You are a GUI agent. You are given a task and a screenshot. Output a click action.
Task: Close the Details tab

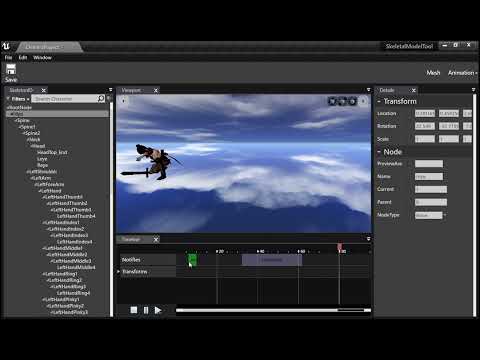click(x=414, y=90)
